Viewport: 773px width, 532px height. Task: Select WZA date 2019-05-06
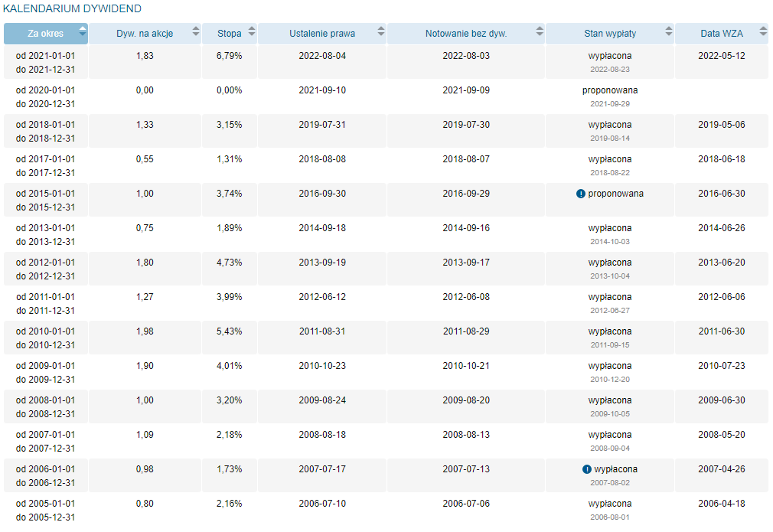tap(721, 125)
